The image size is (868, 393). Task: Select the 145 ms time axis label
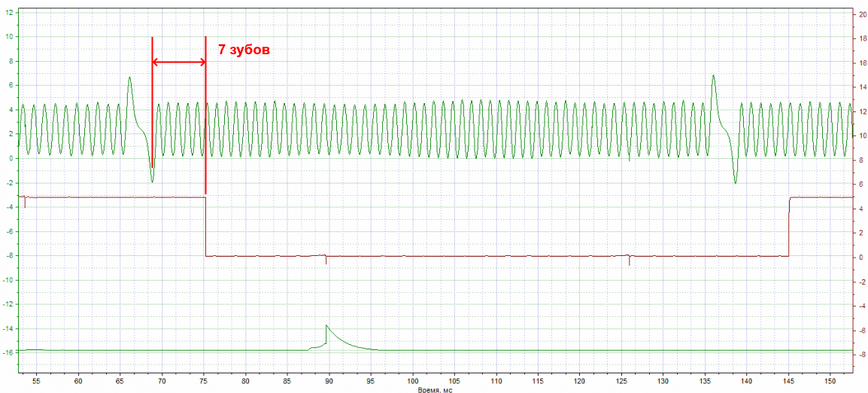[x=789, y=382]
